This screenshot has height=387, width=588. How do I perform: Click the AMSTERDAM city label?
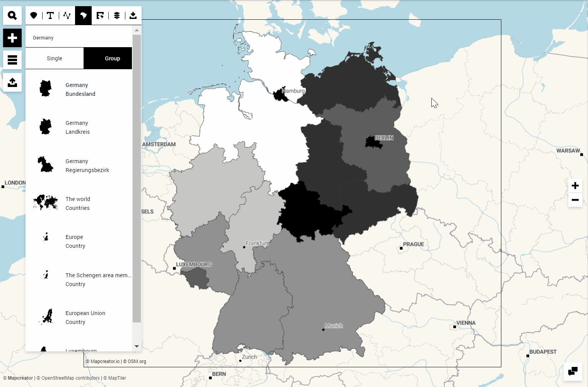[159, 144]
